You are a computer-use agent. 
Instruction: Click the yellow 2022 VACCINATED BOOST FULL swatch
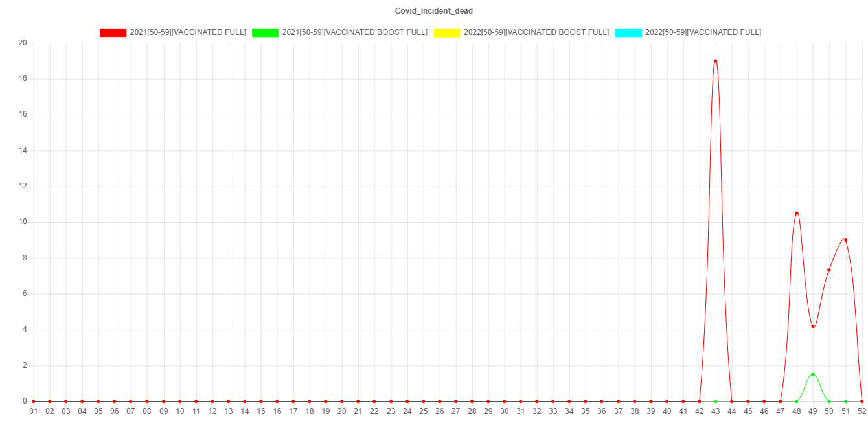446,32
